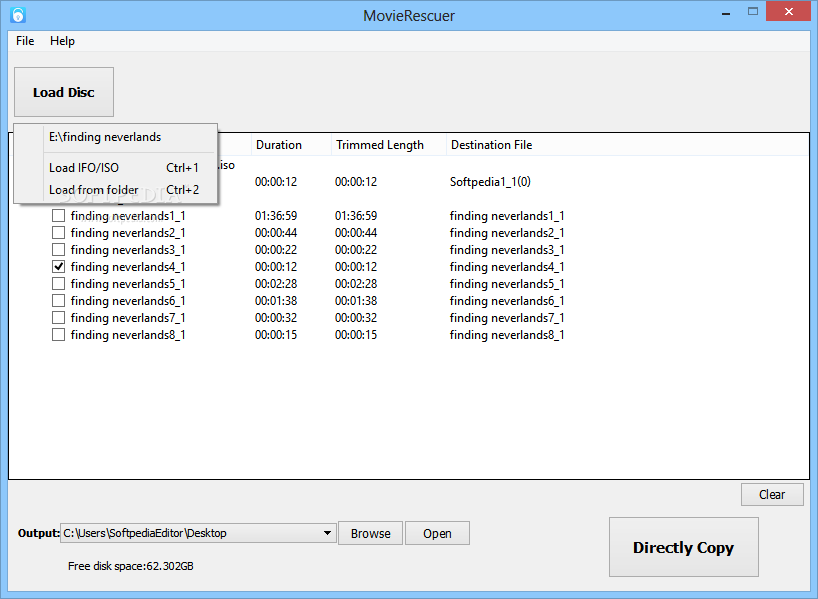Image resolution: width=818 pixels, height=599 pixels.
Task: Select the finding neverlands2_1 title name
Action: tap(128, 233)
